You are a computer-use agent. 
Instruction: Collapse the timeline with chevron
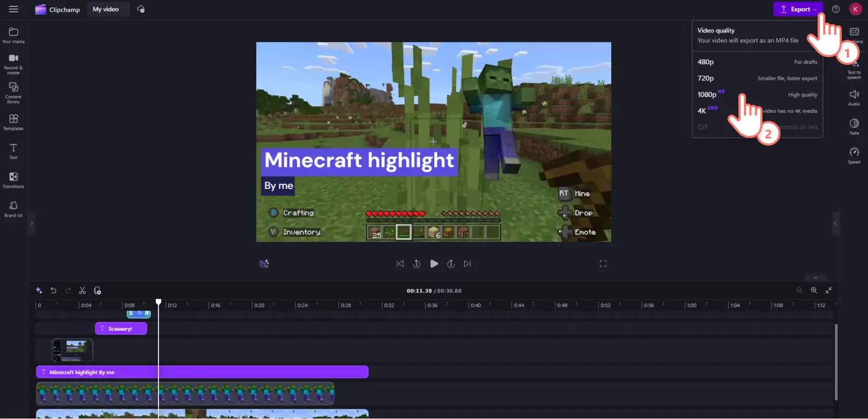click(816, 278)
